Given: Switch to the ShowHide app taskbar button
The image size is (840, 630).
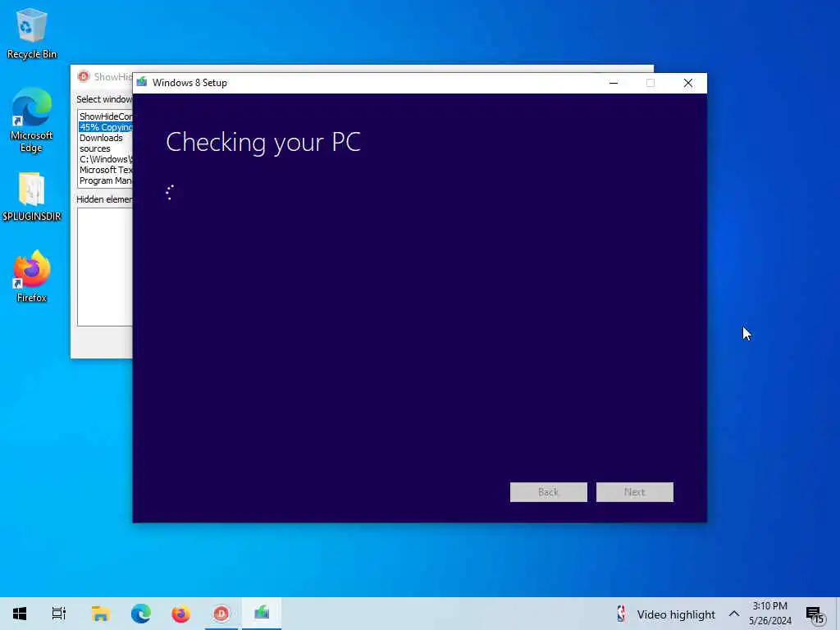Looking at the screenshot, I should pyautogui.click(x=221, y=614).
